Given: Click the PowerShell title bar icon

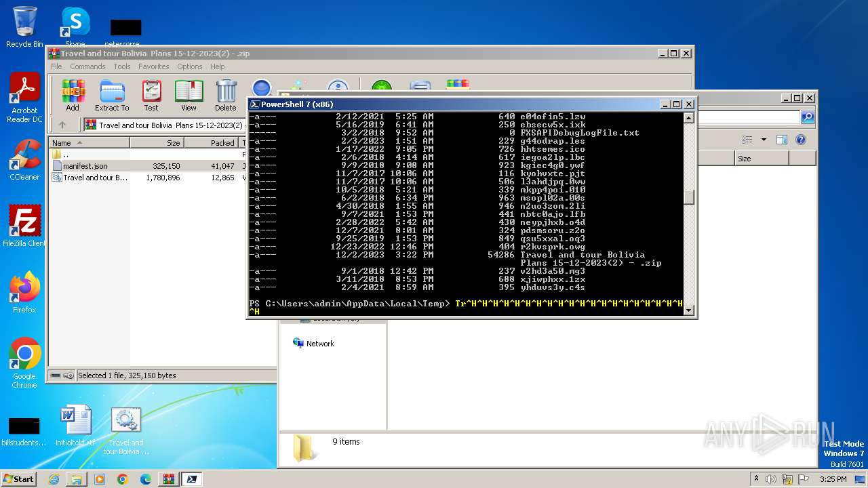Looking at the screenshot, I should pos(254,104).
